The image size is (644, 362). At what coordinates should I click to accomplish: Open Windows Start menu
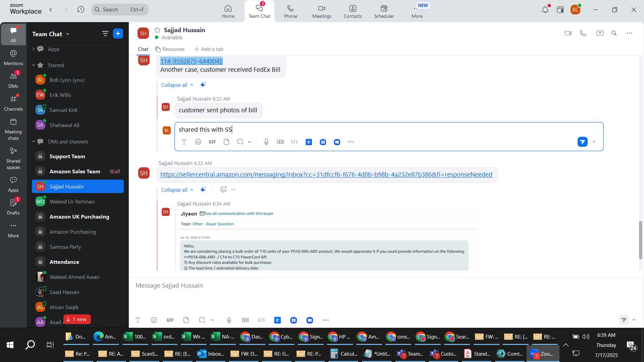click(x=10, y=345)
